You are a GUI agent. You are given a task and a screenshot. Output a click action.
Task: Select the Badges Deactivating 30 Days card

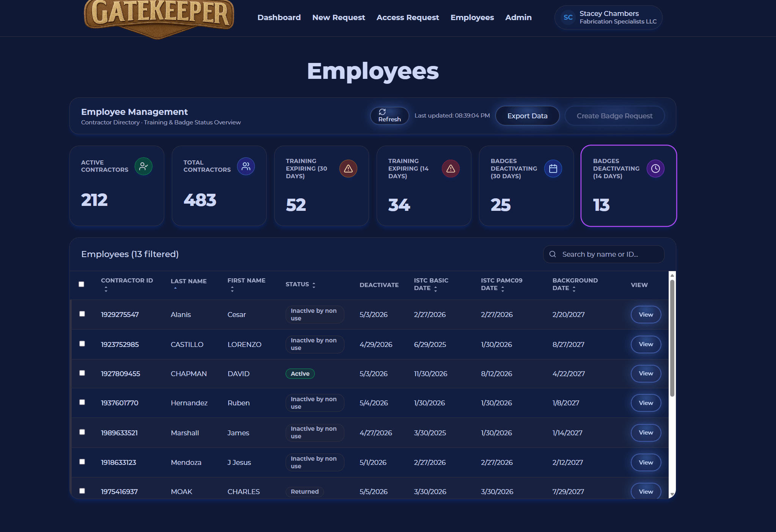[x=526, y=186]
